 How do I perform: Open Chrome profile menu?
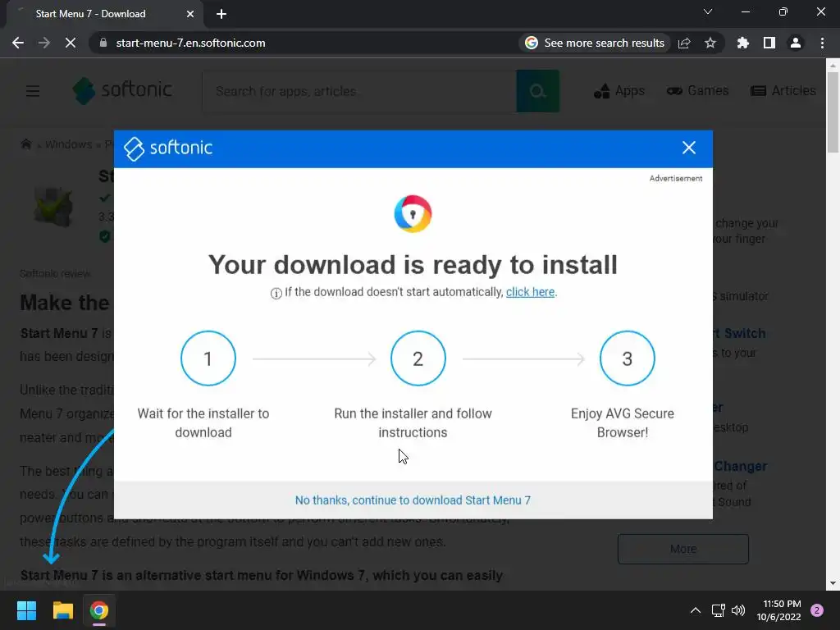(x=796, y=43)
